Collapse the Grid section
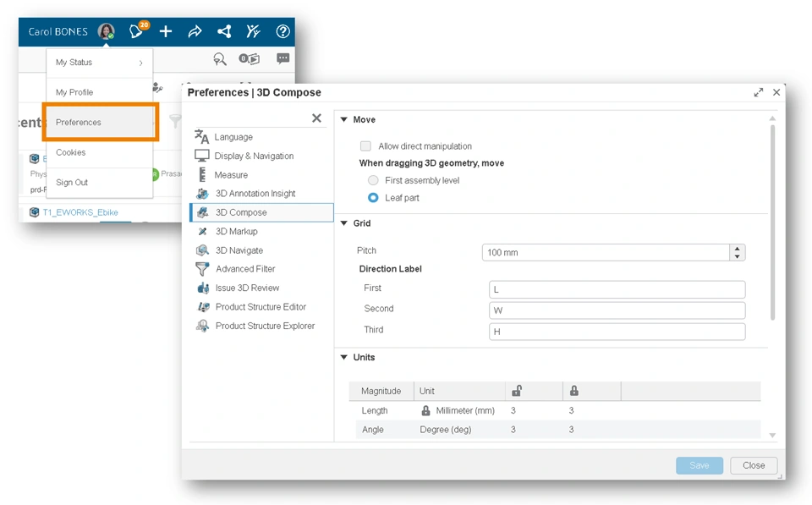The width and height of the screenshot is (812, 505). [344, 223]
